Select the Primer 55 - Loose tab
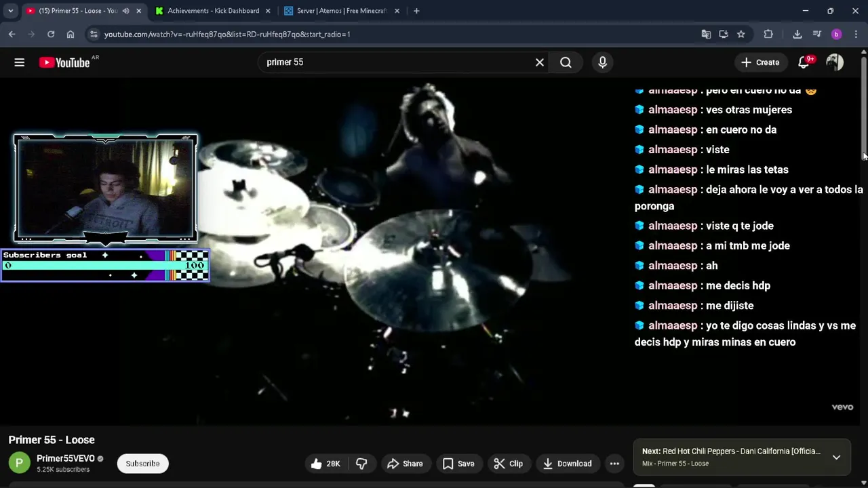 click(78, 11)
